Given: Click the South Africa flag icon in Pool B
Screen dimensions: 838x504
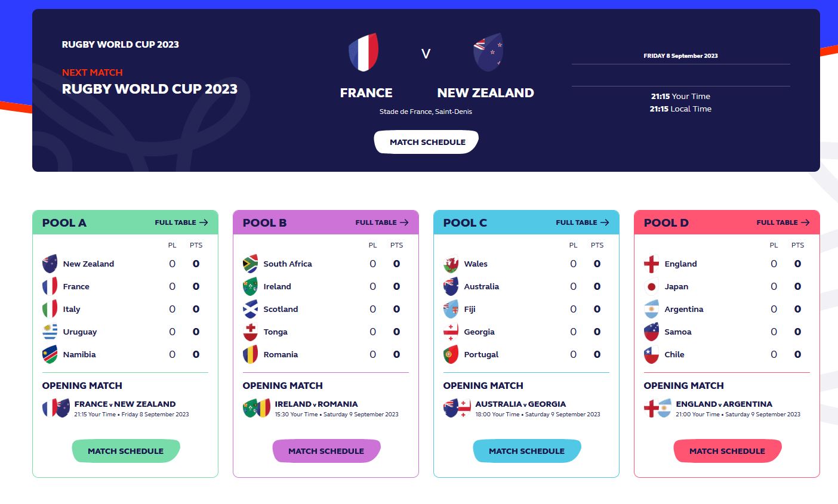Looking at the screenshot, I should tap(250, 264).
